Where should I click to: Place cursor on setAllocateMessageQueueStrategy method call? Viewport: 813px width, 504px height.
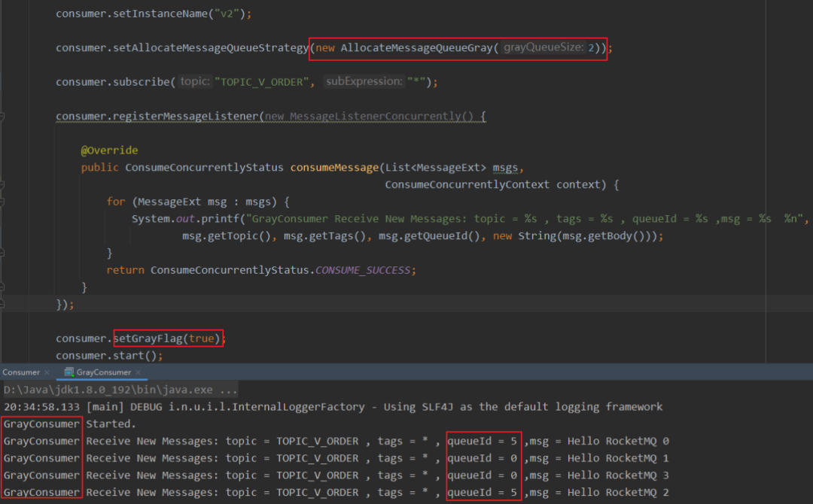211,47
